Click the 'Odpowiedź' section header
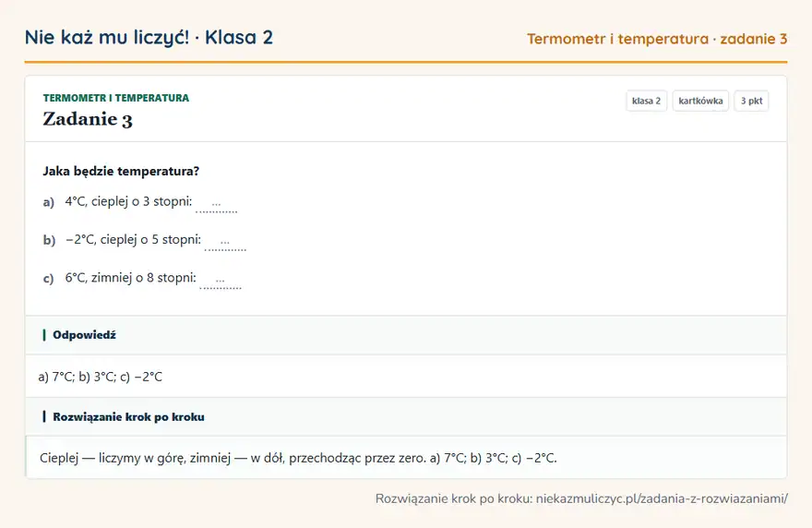This screenshot has width=812, height=528. pos(406,335)
